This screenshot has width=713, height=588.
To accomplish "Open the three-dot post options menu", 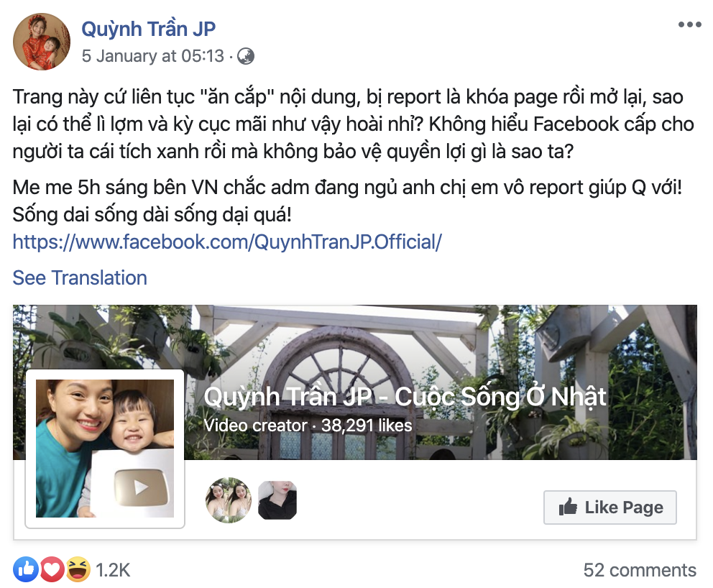I will click(x=689, y=24).
